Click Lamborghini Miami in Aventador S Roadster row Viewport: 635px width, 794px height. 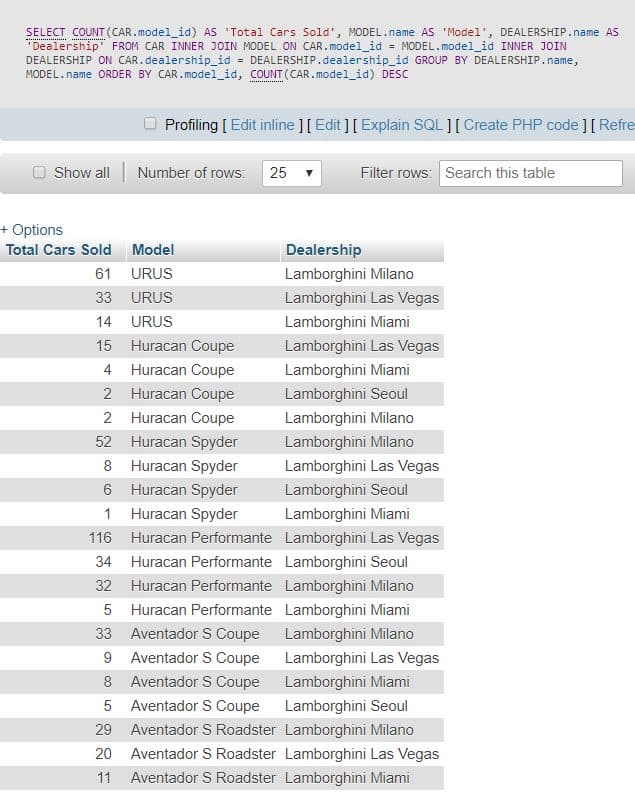[x=347, y=778]
